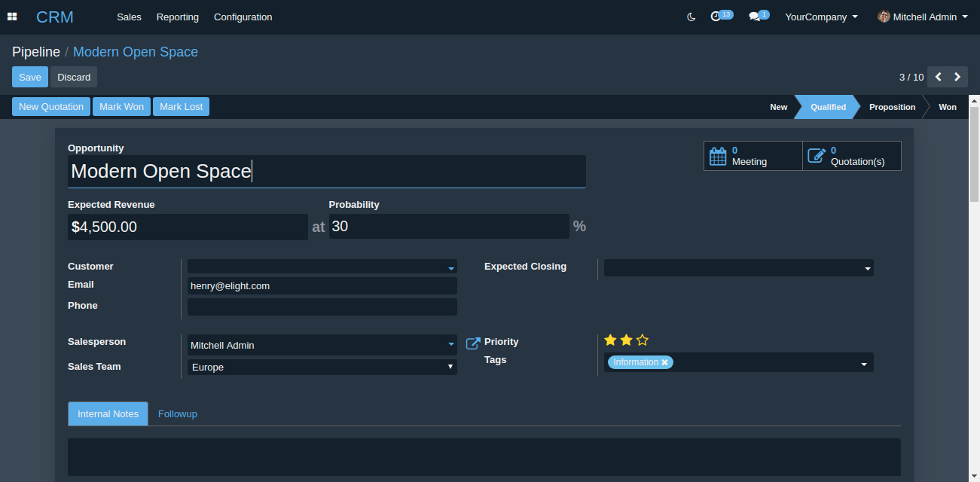The height and width of the screenshot is (482, 980).
Task: Open the Configuration menu
Action: [x=243, y=17]
